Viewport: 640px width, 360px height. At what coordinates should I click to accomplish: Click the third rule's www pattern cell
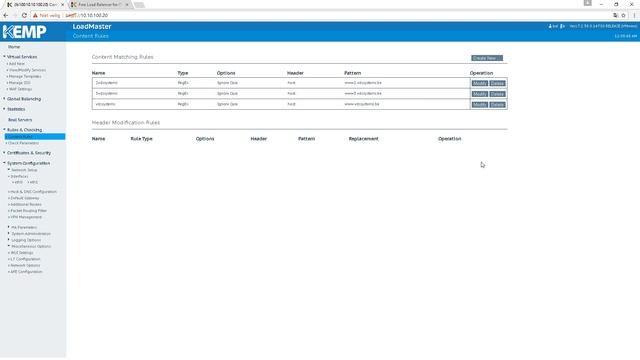click(x=362, y=104)
